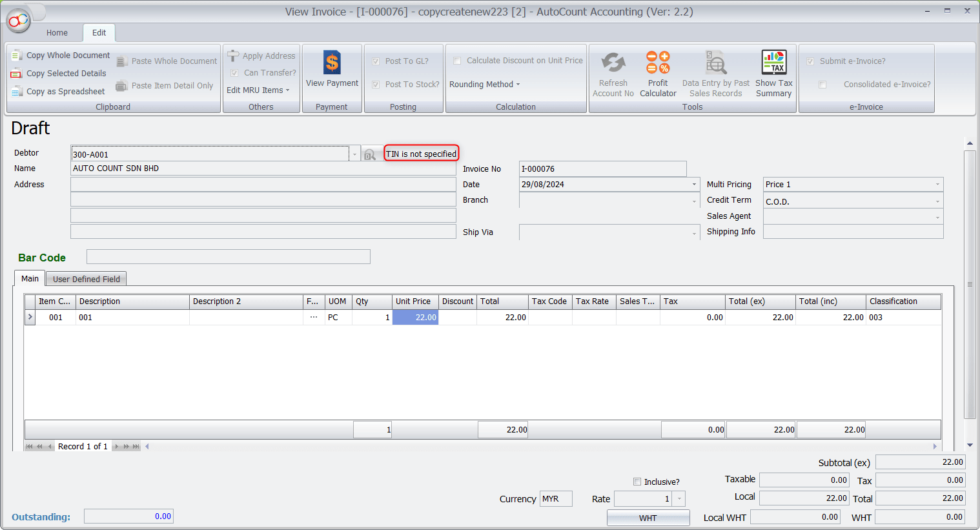Go to next record arrow
The width and height of the screenshot is (980, 530).
pos(116,447)
